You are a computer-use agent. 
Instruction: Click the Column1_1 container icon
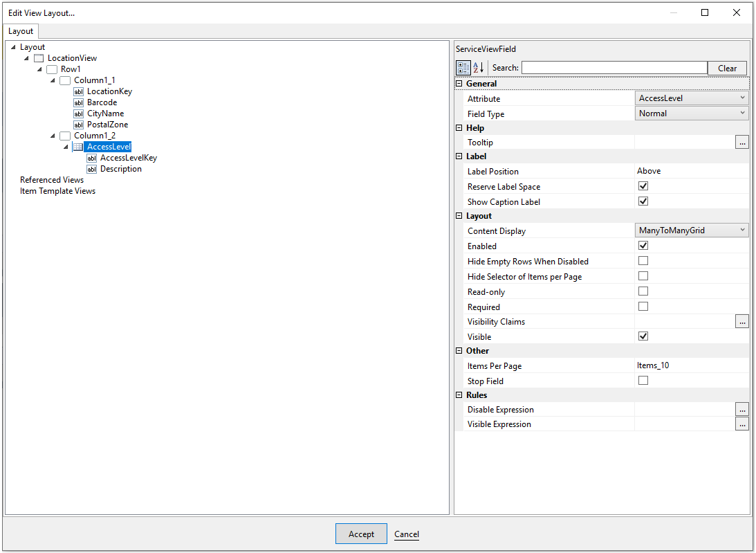(x=65, y=80)
